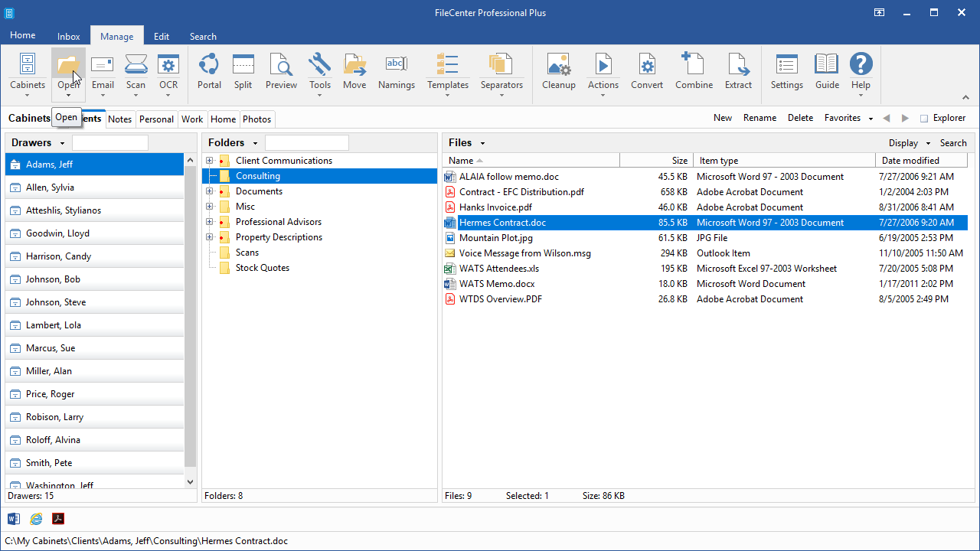The height and width of the screenshot is (551, 980).
Task: Toggle the Explorer checkbox
Action: click(924, 119)
